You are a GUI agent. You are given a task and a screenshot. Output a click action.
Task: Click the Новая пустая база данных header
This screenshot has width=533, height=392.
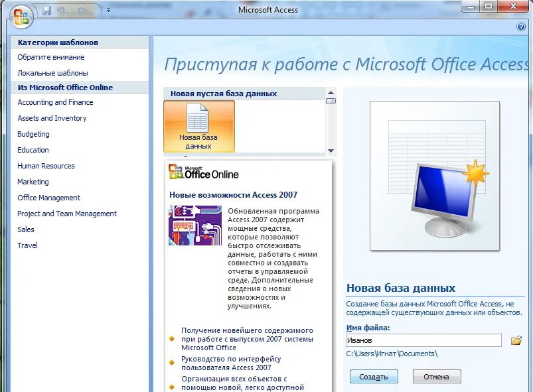(x=224, y=94)
